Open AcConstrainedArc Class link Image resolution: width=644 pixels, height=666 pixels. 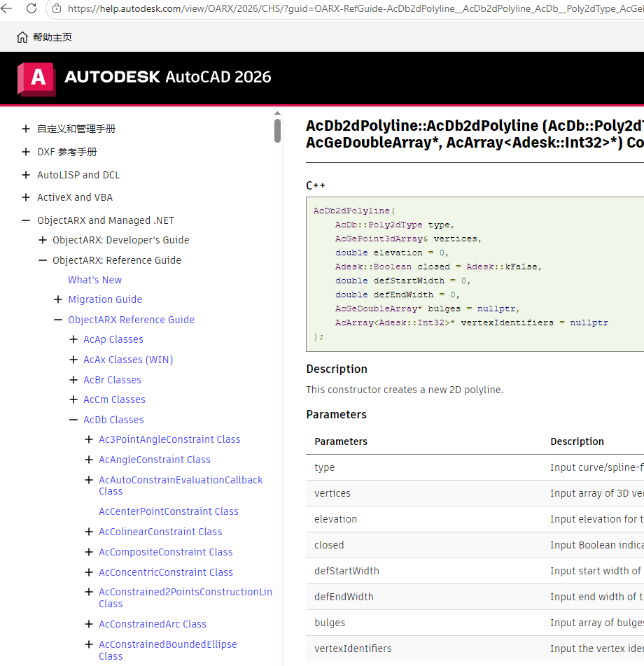coord(153,624)
